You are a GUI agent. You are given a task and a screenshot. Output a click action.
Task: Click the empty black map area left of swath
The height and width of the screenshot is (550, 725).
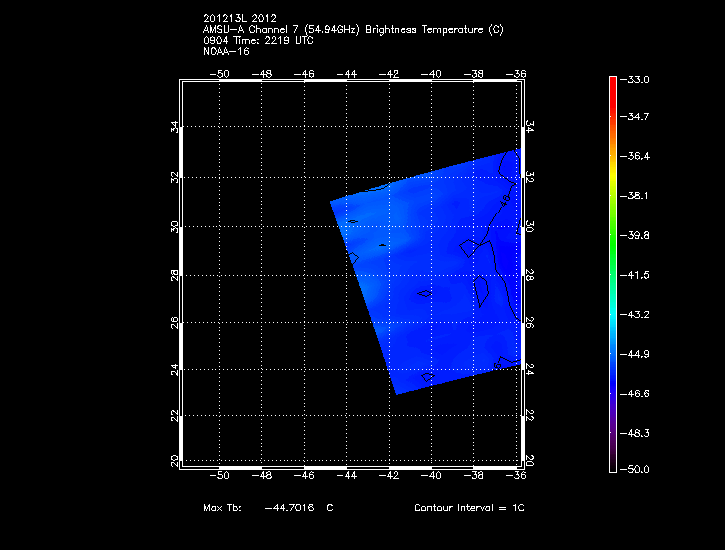(260, 300)
